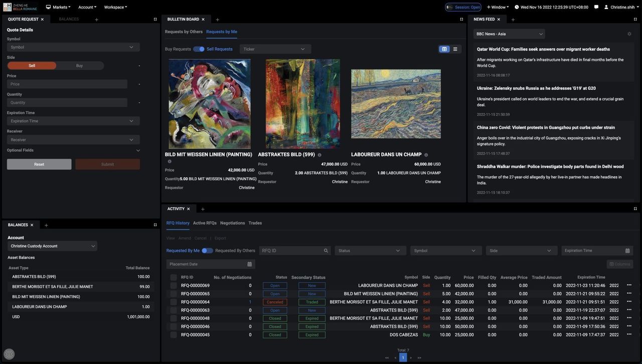Switch to Active RFQs tab

click(205, 223)
